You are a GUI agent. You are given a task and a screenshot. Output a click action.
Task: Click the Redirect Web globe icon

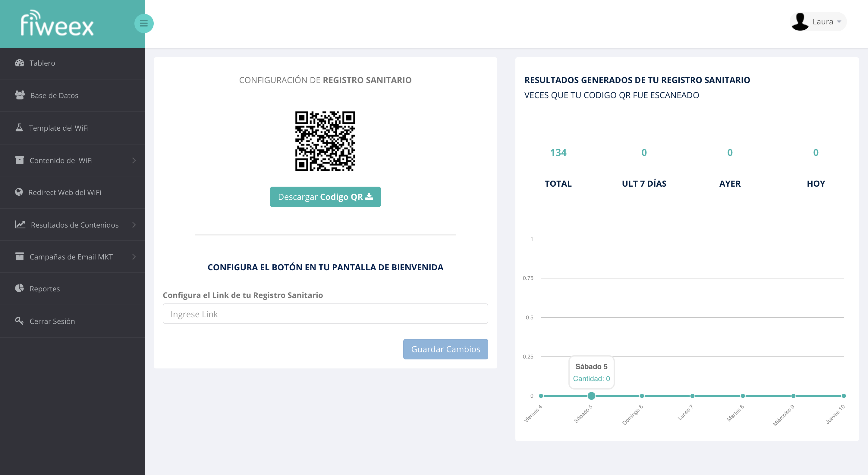click(19, 192)
